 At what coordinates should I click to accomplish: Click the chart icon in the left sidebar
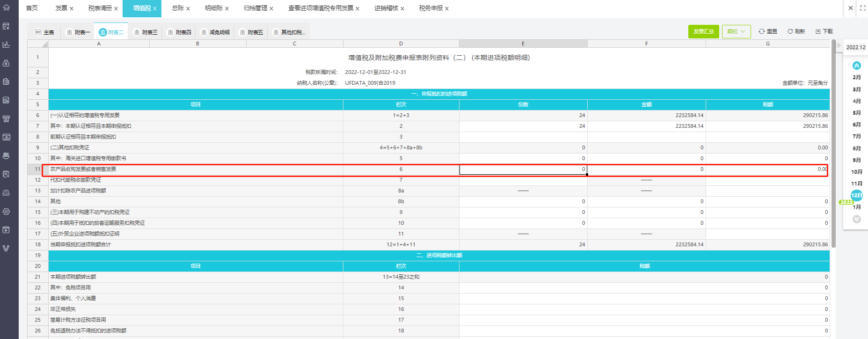point(7,44)
